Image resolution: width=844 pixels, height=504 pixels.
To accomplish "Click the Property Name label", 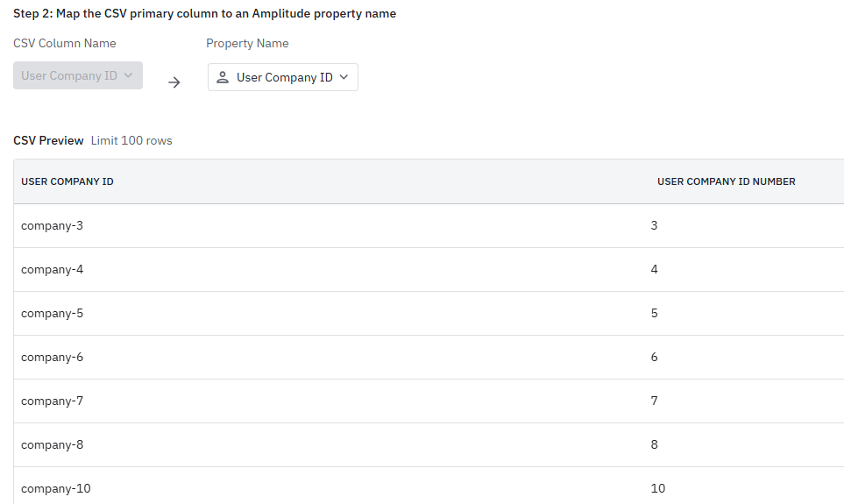I will [x=247, y=43].
